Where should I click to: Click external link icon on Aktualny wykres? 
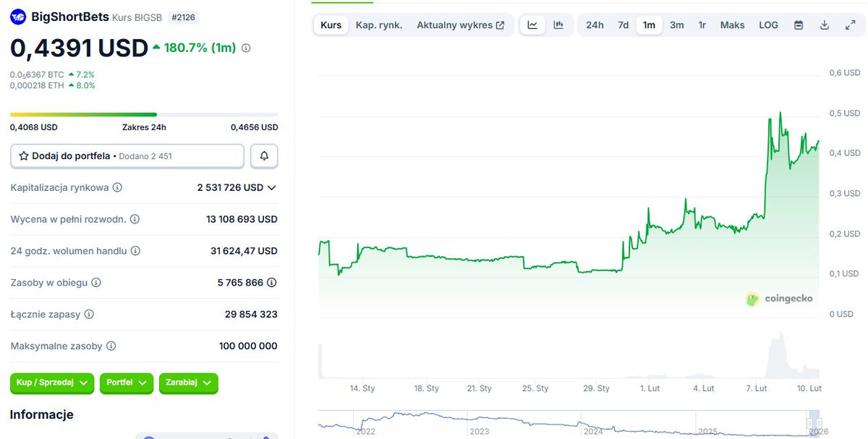tap(500, 25)
